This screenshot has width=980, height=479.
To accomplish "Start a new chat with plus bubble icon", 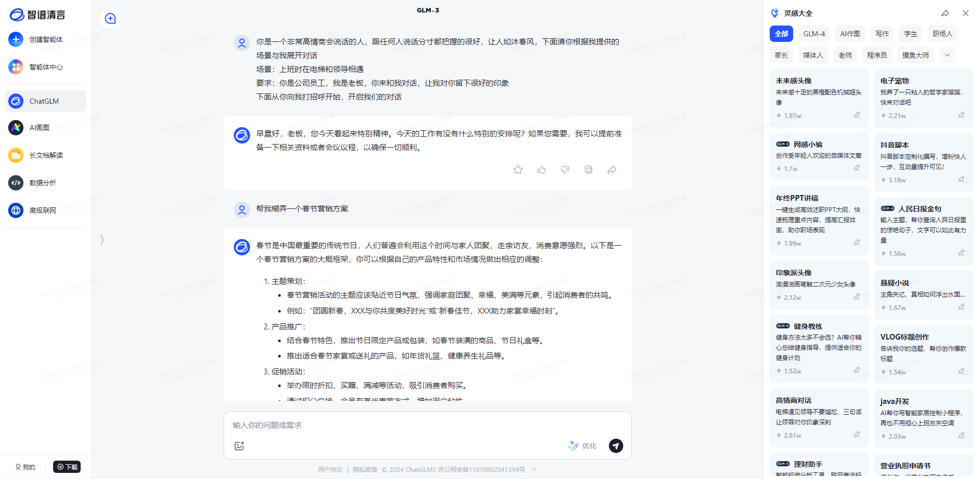I will (x=110, y=18).
